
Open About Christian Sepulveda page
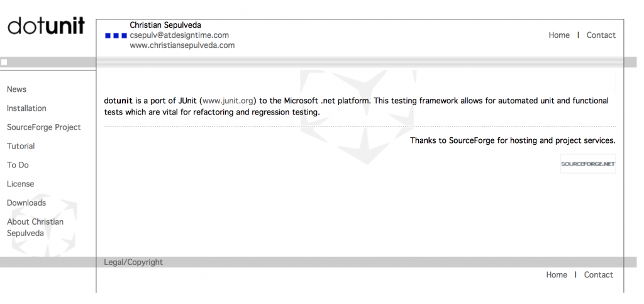coord(35,227)
